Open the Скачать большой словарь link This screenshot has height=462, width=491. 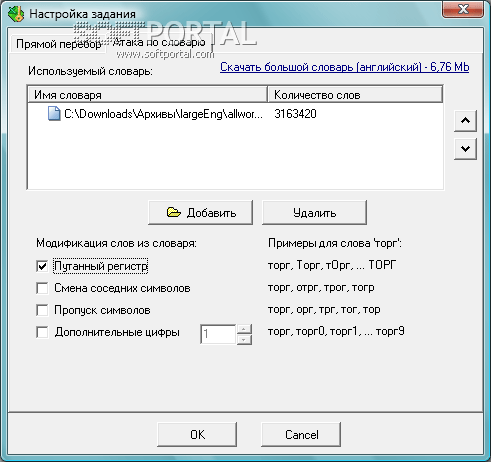345,67
